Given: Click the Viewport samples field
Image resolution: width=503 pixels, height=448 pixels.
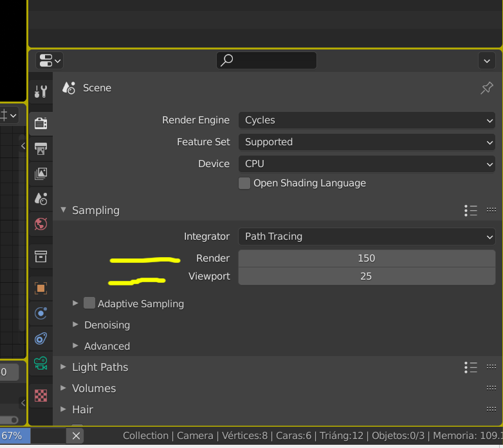Looking at the screenshot, I should 367,276.
